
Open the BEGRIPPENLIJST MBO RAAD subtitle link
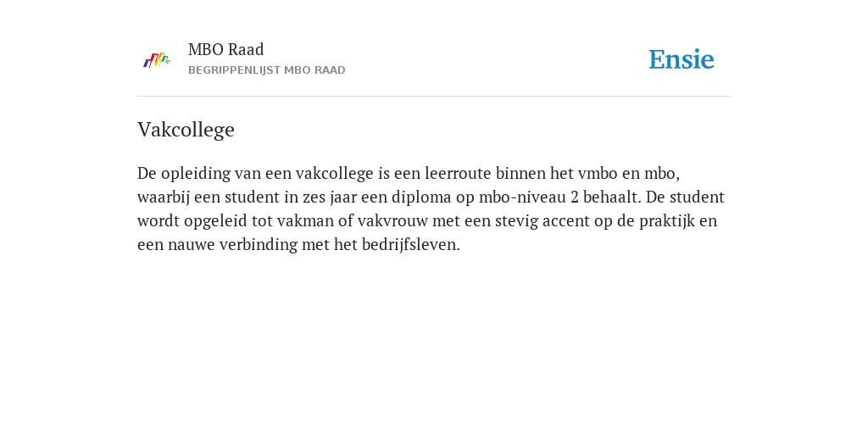pyautogui.click(x=267, y=70)
